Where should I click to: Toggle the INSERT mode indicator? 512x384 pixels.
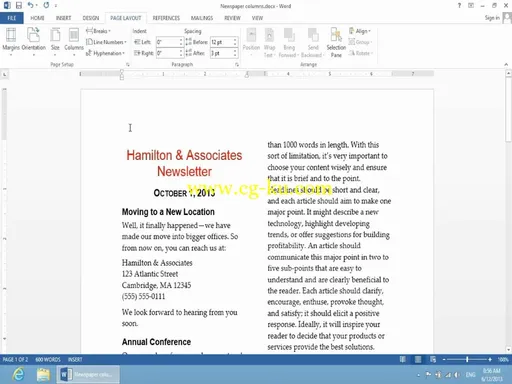pos(75,359)
